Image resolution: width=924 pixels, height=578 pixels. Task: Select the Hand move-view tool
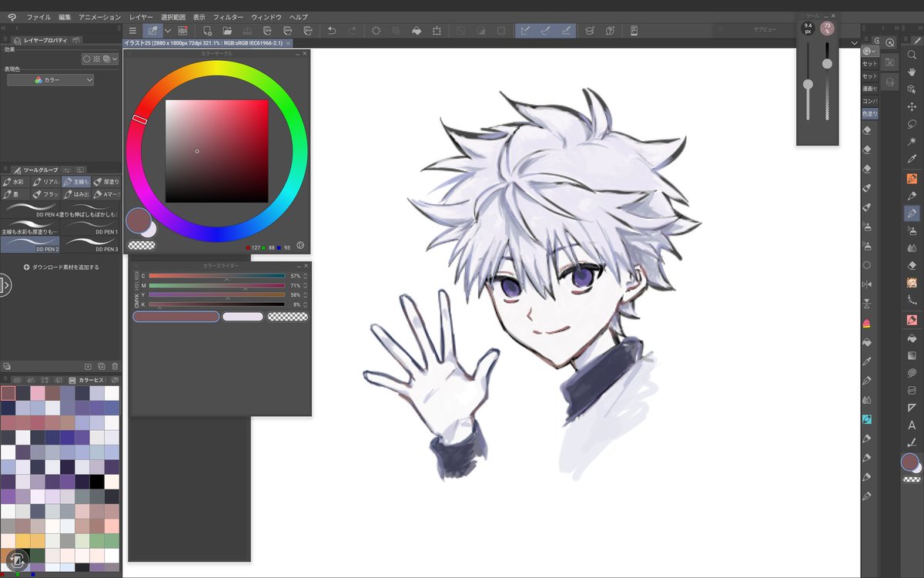click(x=912, y=72)
